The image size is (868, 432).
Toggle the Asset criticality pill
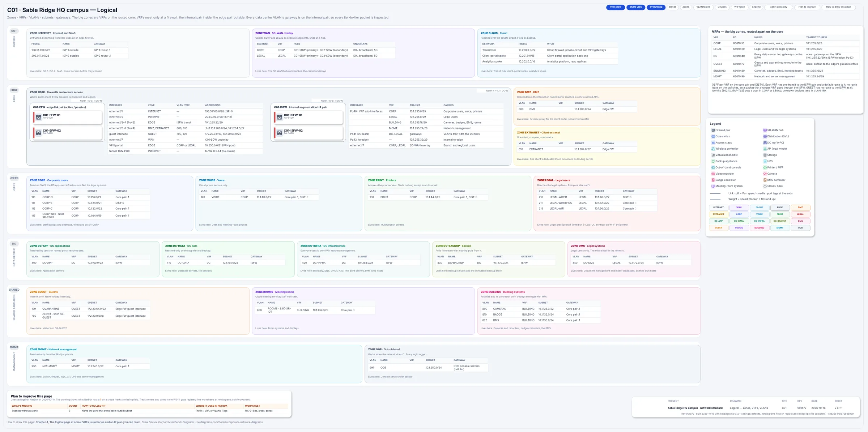778,7
